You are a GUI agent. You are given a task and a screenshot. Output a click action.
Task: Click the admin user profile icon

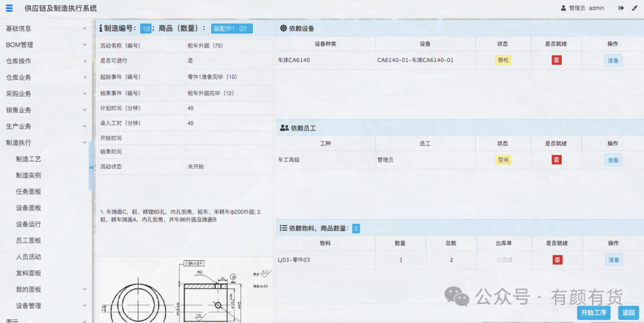pyautogui.click(x=563, y=8)
